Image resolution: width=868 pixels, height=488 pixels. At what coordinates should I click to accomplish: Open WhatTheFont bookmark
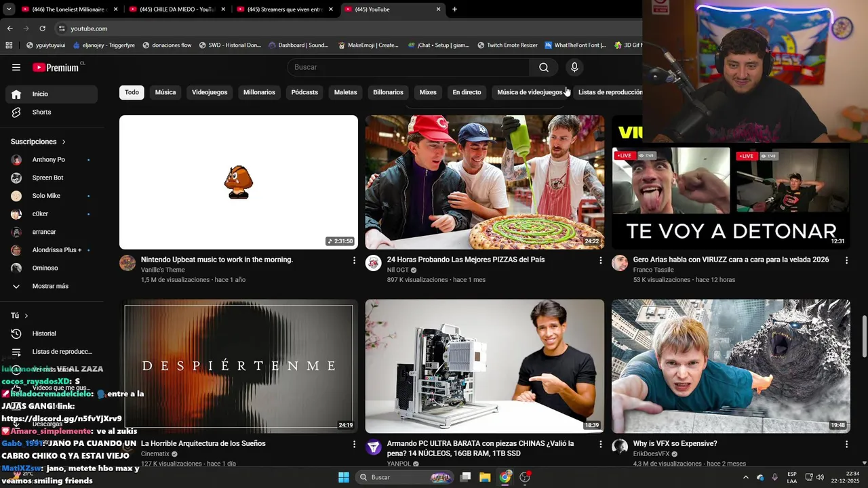pyautogui.click(x=575, y=45)
